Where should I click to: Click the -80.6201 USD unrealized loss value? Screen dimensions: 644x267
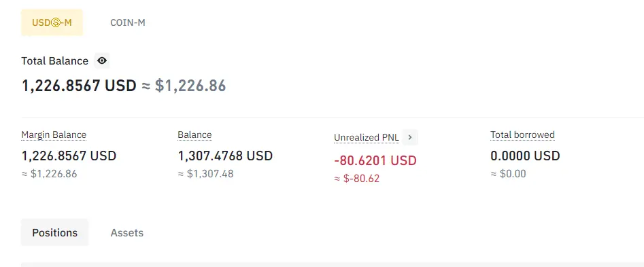(x=375, y=160)
